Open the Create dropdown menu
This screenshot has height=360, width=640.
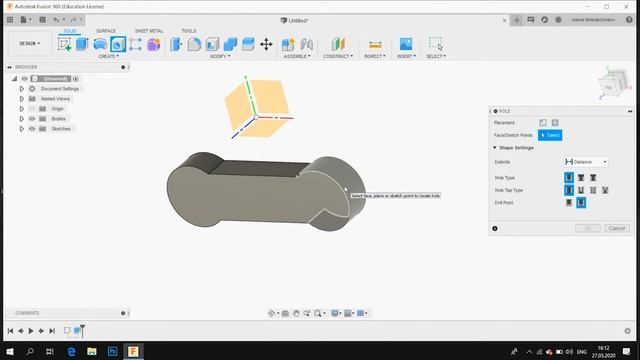[x=109, y=56]
